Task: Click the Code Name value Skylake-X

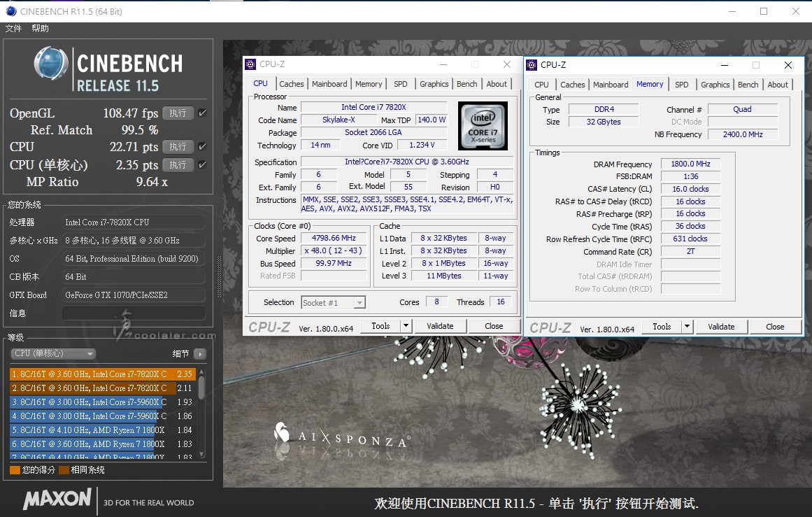Action: [339, 120]
